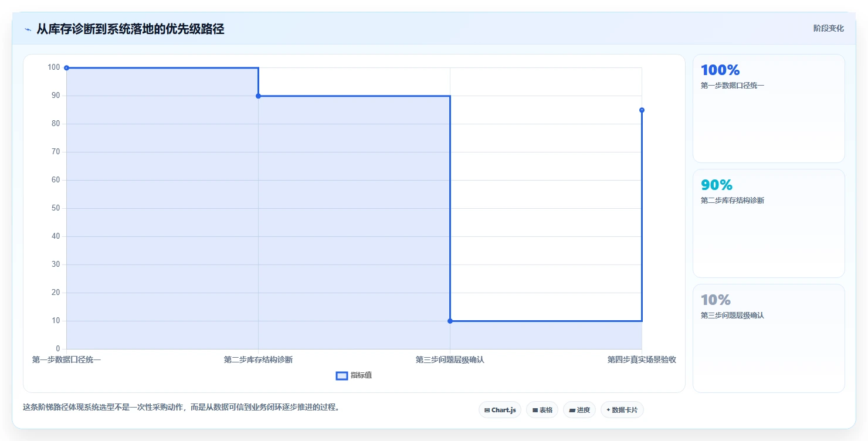Select the 表格 tag chip

(x=542, y=410)
